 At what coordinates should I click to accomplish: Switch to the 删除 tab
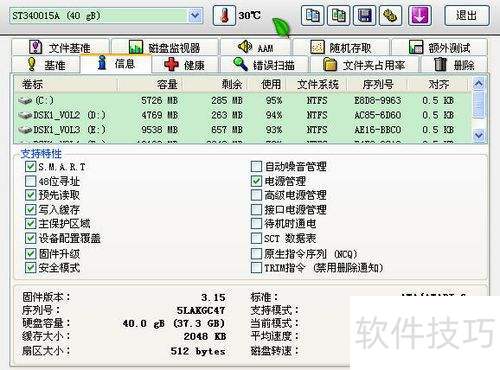click(x=454, y=64)
